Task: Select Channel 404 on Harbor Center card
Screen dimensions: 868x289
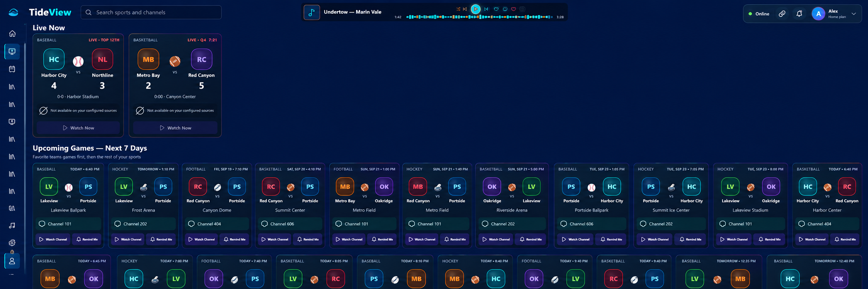Action: point(827,224)
